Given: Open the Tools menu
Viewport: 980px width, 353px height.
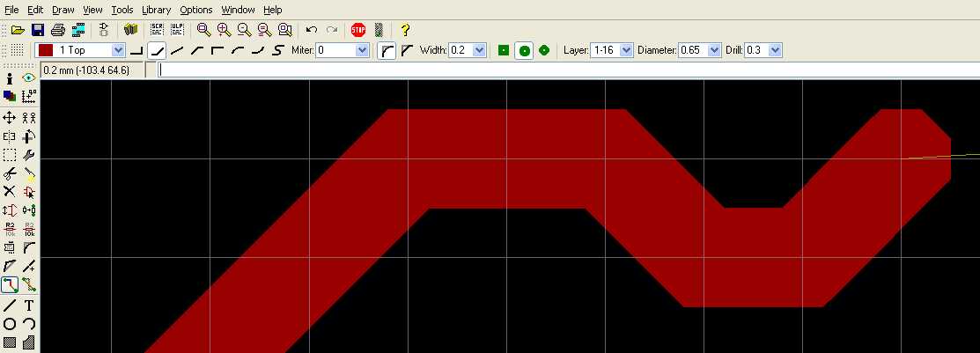Looking at the screenshot, I should [x=122, y=10].
